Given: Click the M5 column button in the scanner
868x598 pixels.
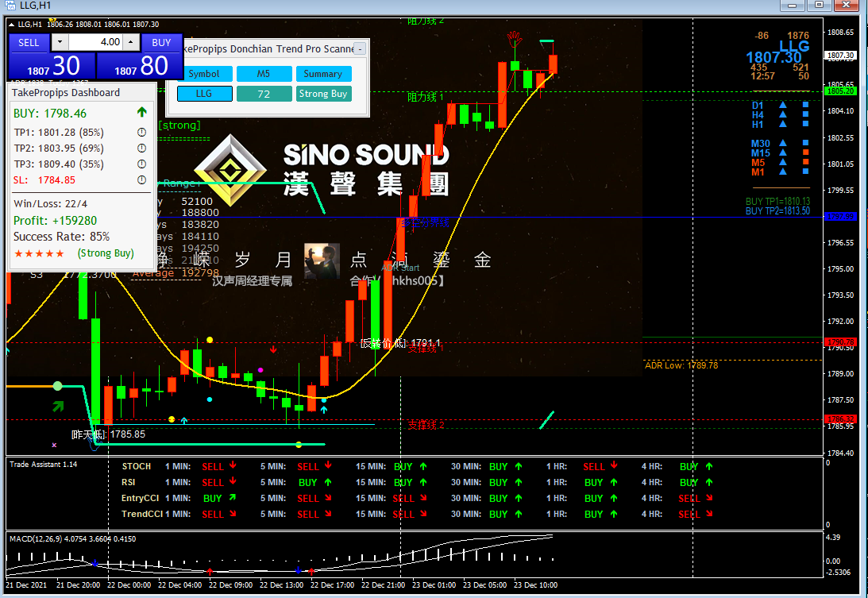Looking at the screenshot, I should coord(264,74).
